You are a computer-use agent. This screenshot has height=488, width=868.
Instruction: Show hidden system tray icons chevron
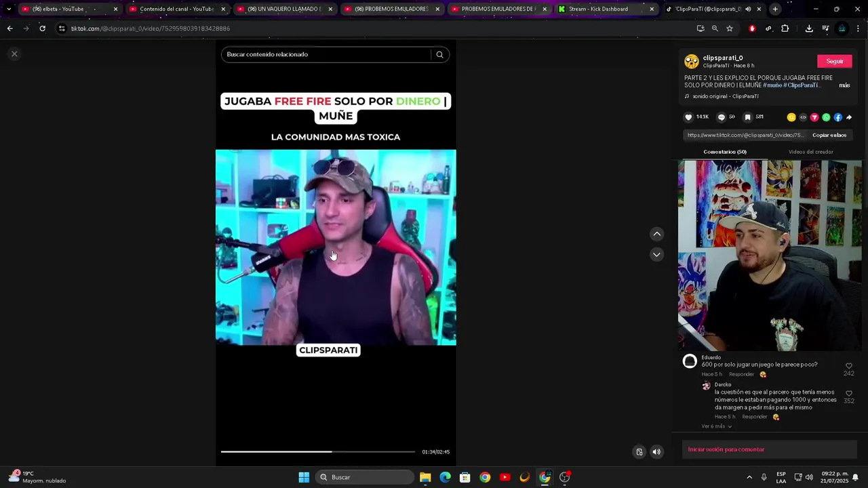coord(749,477)
